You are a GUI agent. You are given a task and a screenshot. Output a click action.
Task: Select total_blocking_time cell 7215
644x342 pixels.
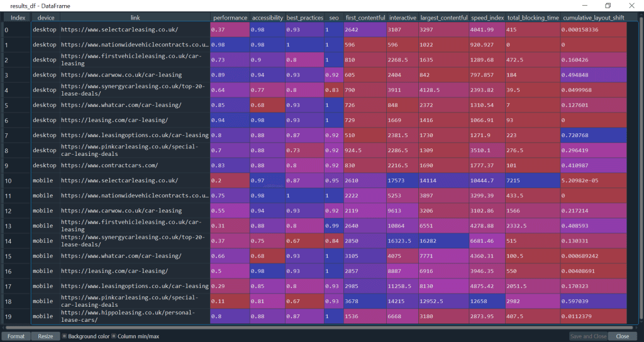pyautogui.click(x=533, y=180)
